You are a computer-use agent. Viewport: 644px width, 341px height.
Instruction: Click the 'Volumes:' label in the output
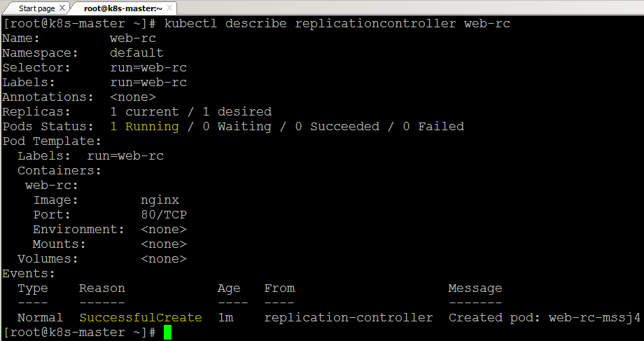coord(48,259)
